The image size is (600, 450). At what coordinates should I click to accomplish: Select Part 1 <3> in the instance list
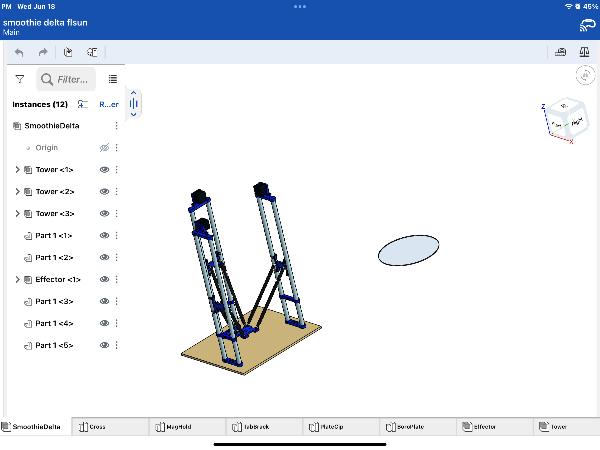(54, 302)
